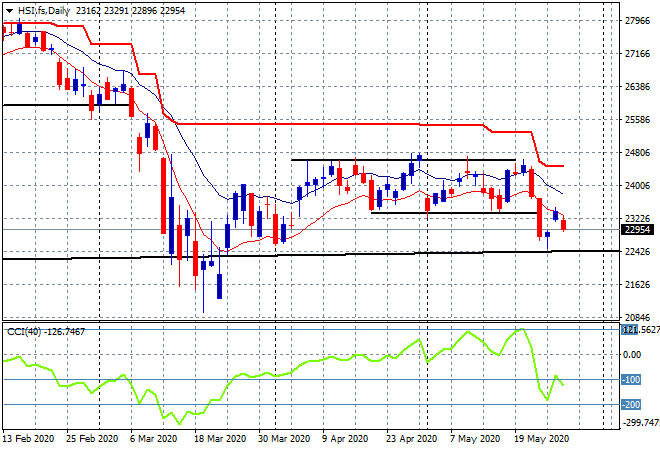Select the HSI.fs,Daily chart title text
This screenshot has width=660, height=450.
click(44, 11)
